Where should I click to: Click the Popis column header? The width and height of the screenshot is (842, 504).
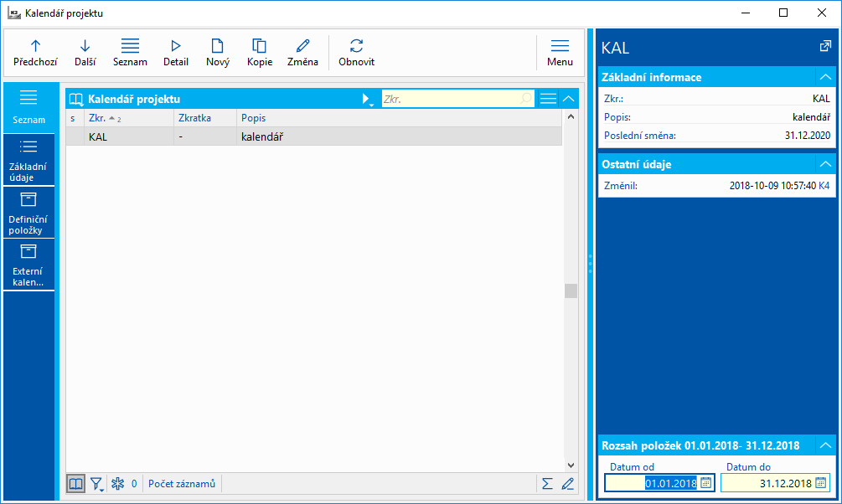[399, 118]
